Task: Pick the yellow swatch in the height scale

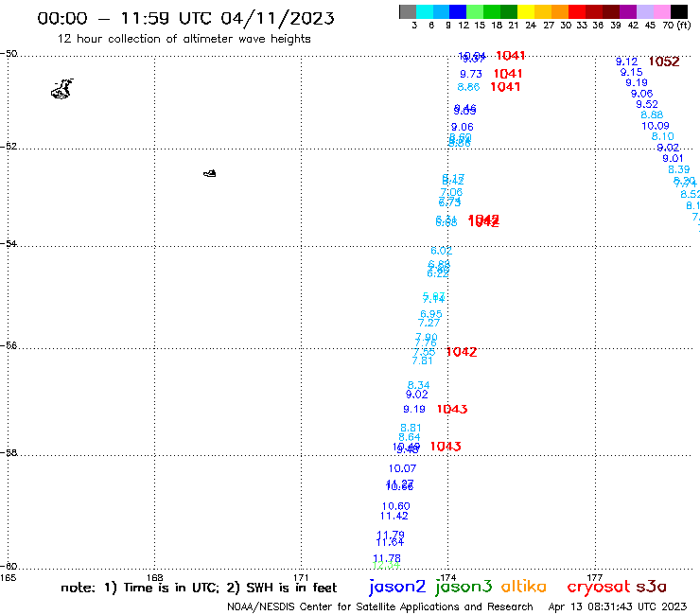Action: (526, 11)
